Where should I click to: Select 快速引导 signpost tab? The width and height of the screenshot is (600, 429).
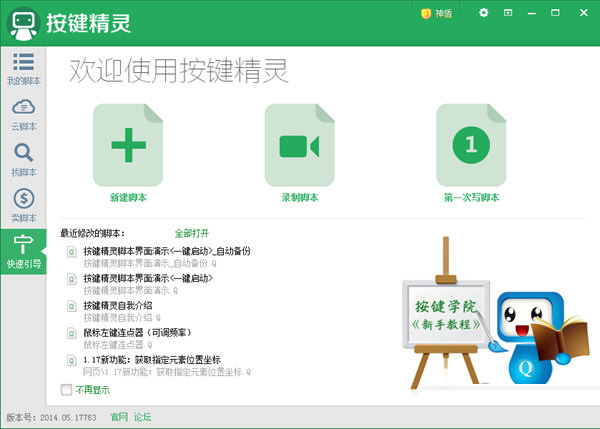click(x=23, y=251)
